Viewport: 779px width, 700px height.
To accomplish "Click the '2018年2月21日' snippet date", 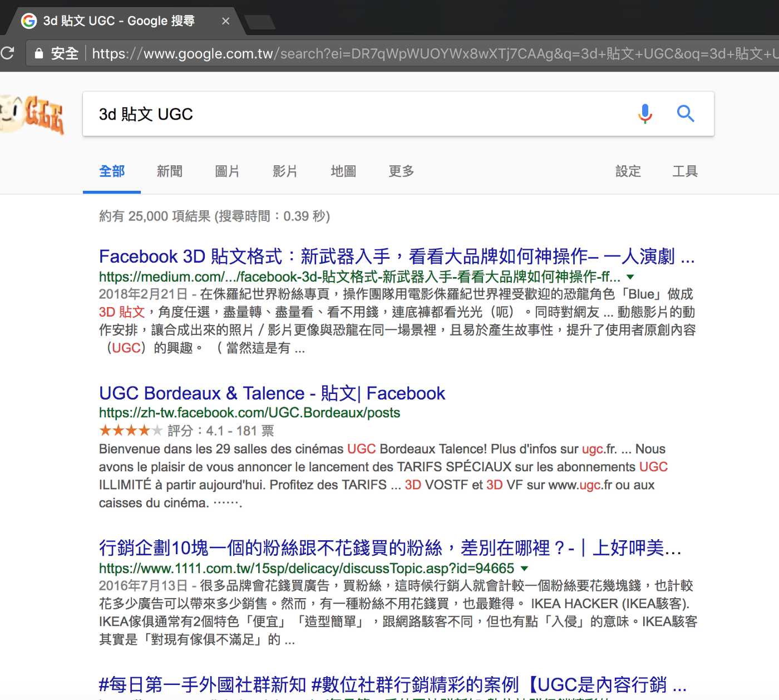I will [143, 294].
